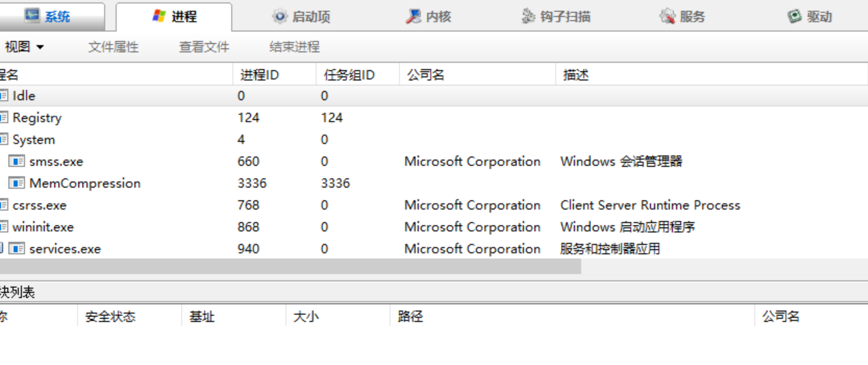The width and height of the screenshot is (868, 365).
Task: Click the process icon beside Idle
Action: 3,96
